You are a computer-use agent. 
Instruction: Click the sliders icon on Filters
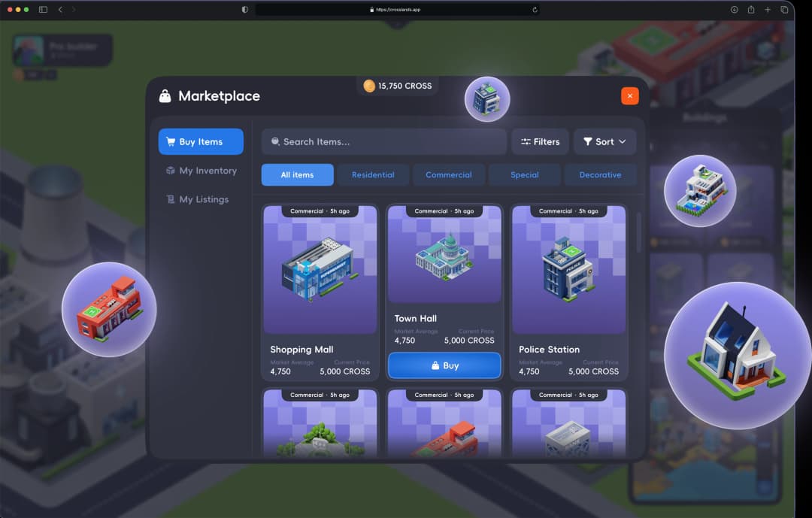click(526, 141)
